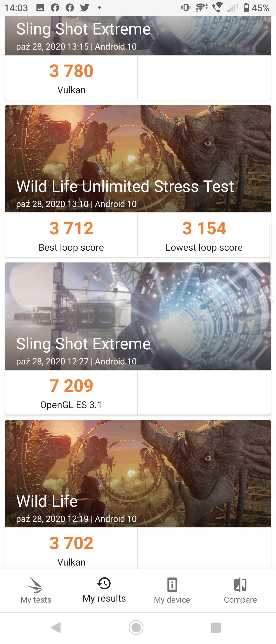Viewport: 276px width, 644px height.
Task: Tap the image notification icon in status bar
Action: point(40,8)
